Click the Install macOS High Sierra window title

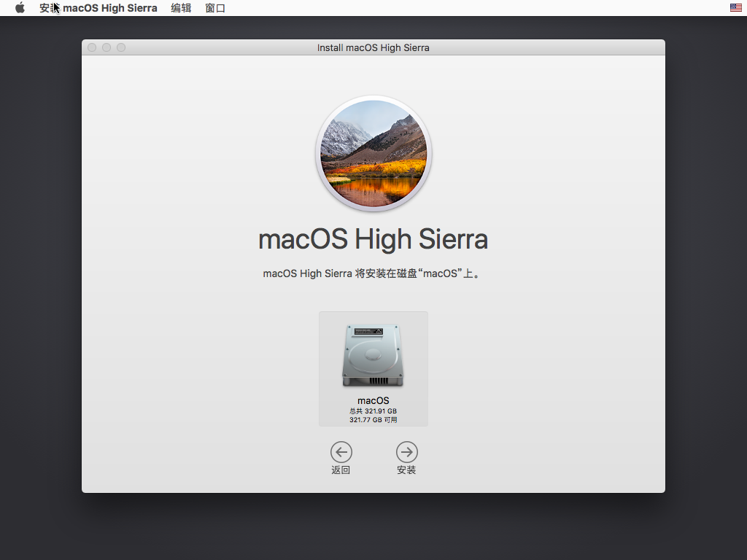(373, 47)
